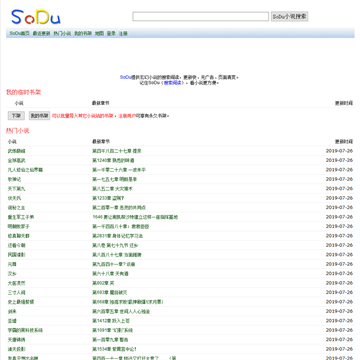Open novel 牧神记
The width and height of the screenshot is (360, 360).
[x=15, y=179]
